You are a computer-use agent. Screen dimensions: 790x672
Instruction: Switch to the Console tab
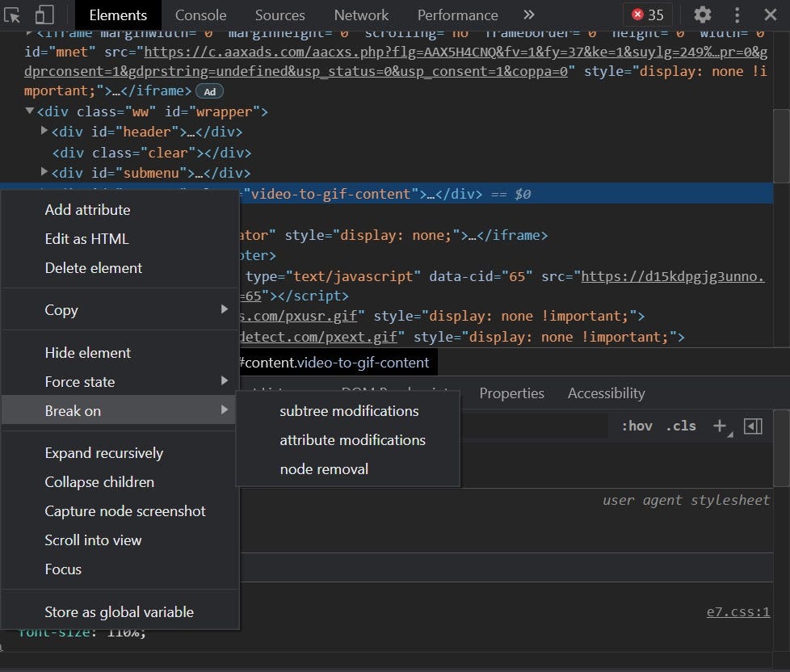pos(200,15)
